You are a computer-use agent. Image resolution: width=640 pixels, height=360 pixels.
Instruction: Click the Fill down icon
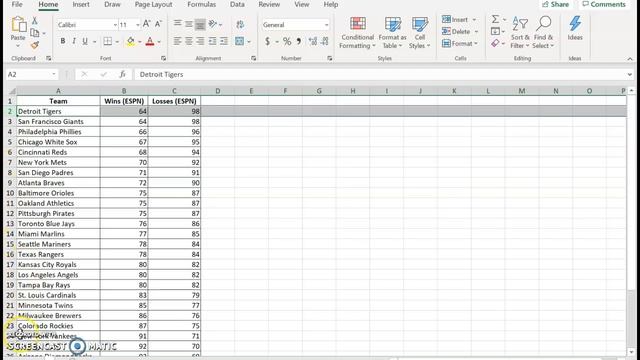pyautogui.click(x=495, y=31)
